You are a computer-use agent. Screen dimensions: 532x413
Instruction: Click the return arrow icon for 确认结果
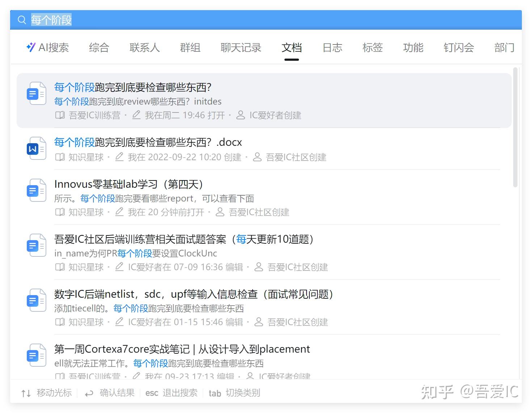[x=89, y=393]
